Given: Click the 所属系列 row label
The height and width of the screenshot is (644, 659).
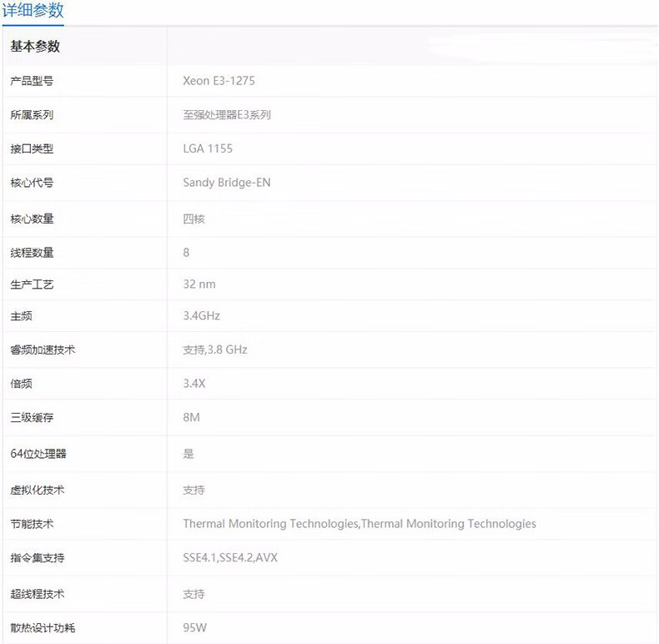Looking at the screenshot, I should [32, 115].
